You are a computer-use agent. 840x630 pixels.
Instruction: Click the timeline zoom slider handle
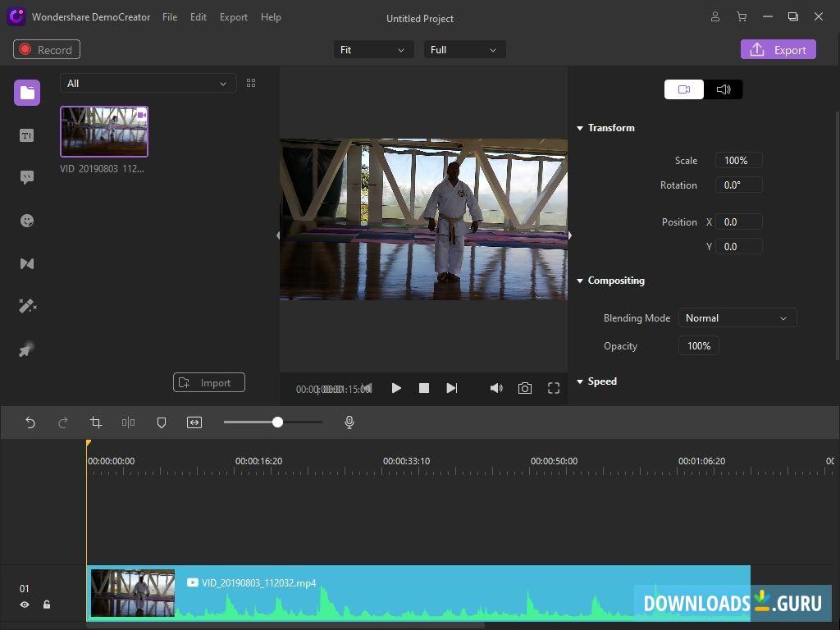[277, 422]
